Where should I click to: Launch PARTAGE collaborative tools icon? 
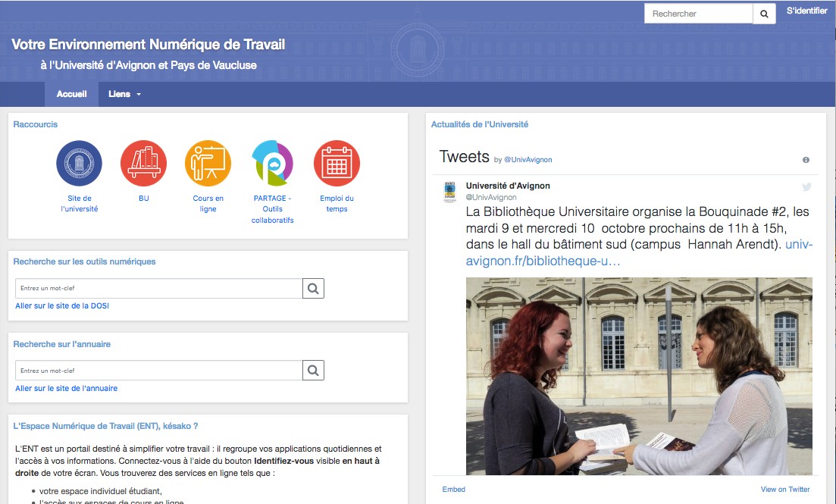pos(272,163)
